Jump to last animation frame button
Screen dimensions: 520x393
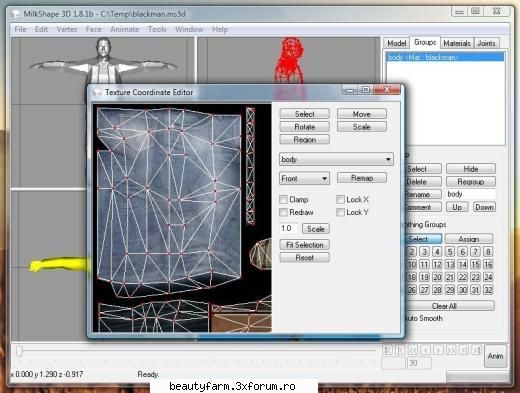(x=477, y=350)
